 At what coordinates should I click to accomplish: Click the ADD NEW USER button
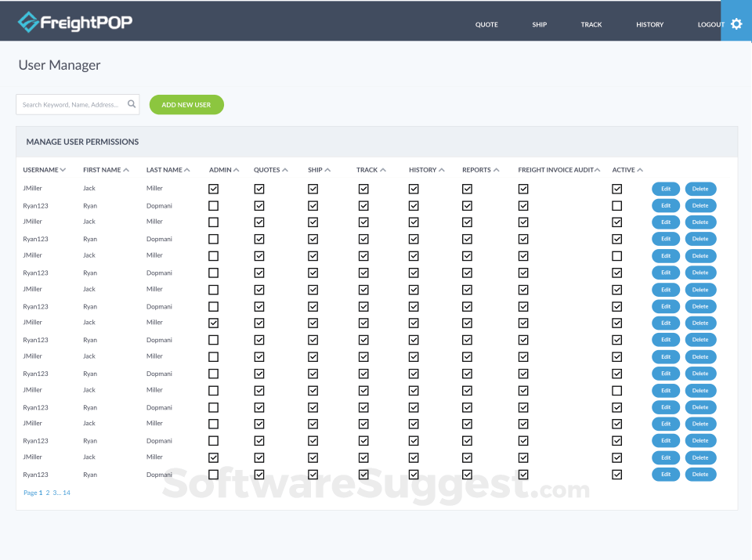(x=186, y=103)
